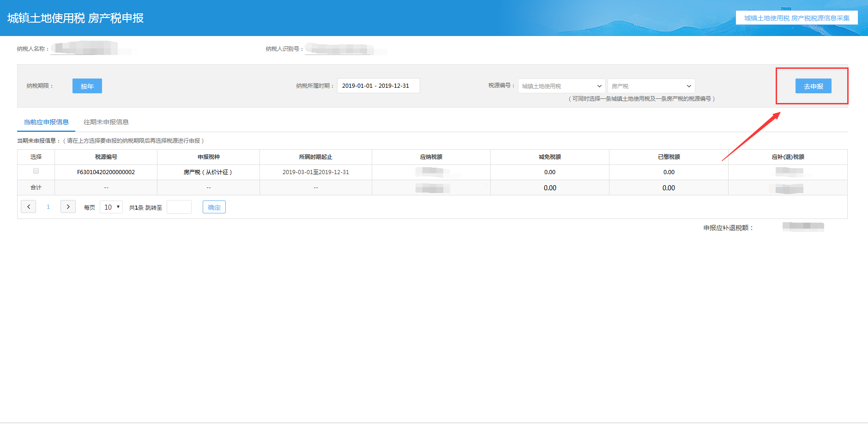This screenshot has width=868, height=424.
Task: Click the 确定 page jump button
Action: click(x=214, y=206)
